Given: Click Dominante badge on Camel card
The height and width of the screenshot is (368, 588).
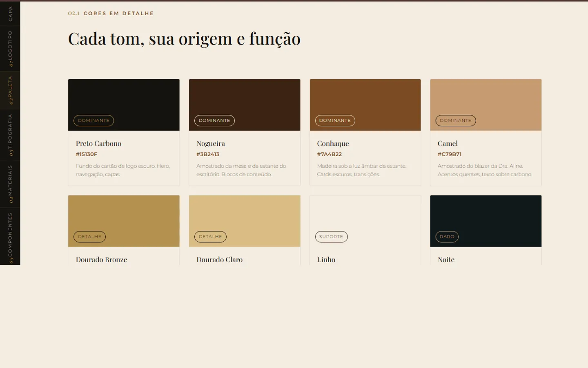Looking at the screenshot, I should [456, 121].
